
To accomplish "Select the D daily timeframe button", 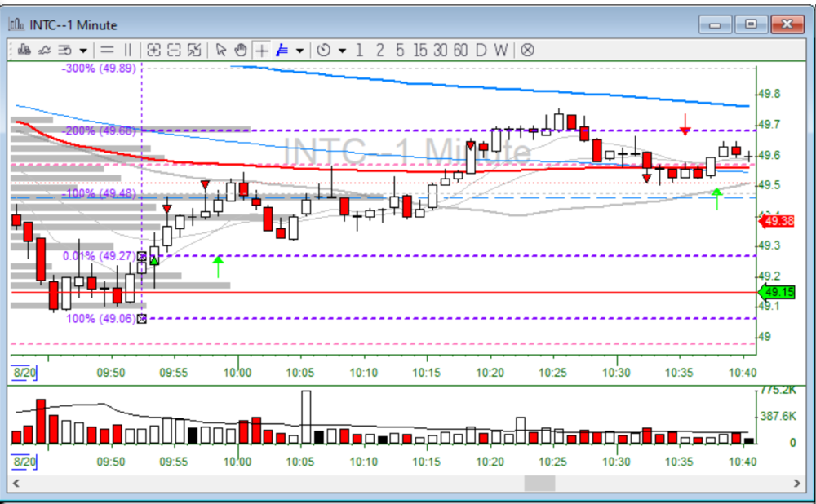I will tap(481, 50).
